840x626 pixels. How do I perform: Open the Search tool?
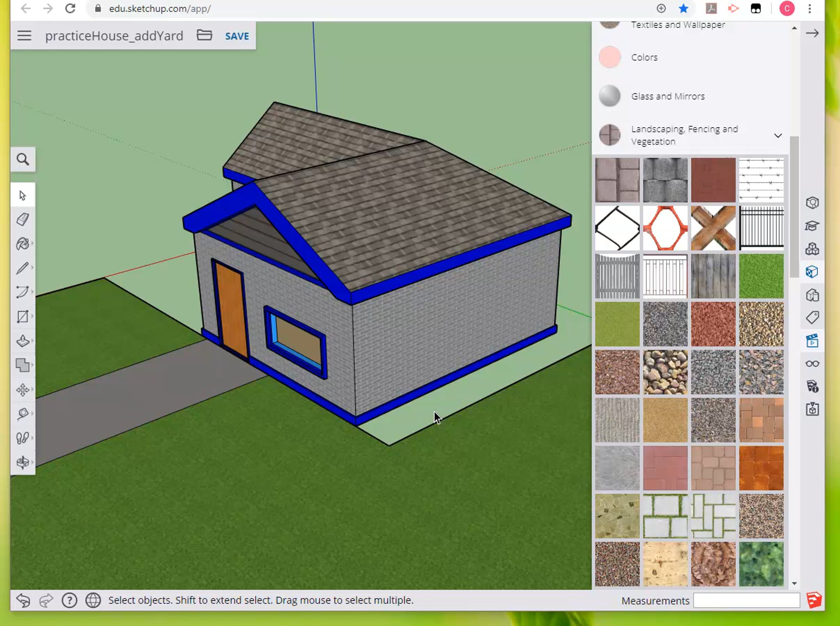tap(23, 160)
